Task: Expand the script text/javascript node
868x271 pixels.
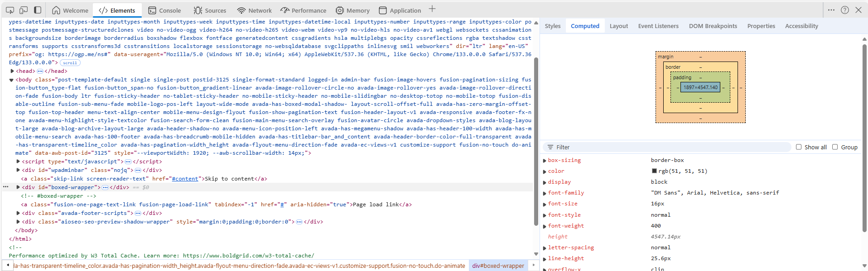Action: (18, 162)
